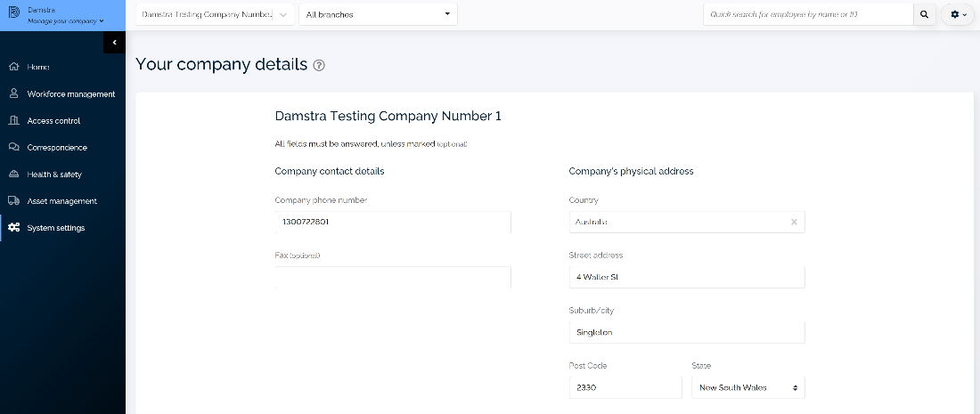Click the Asset management truck icon
The image size is (980, 414).
coord(13,201)
